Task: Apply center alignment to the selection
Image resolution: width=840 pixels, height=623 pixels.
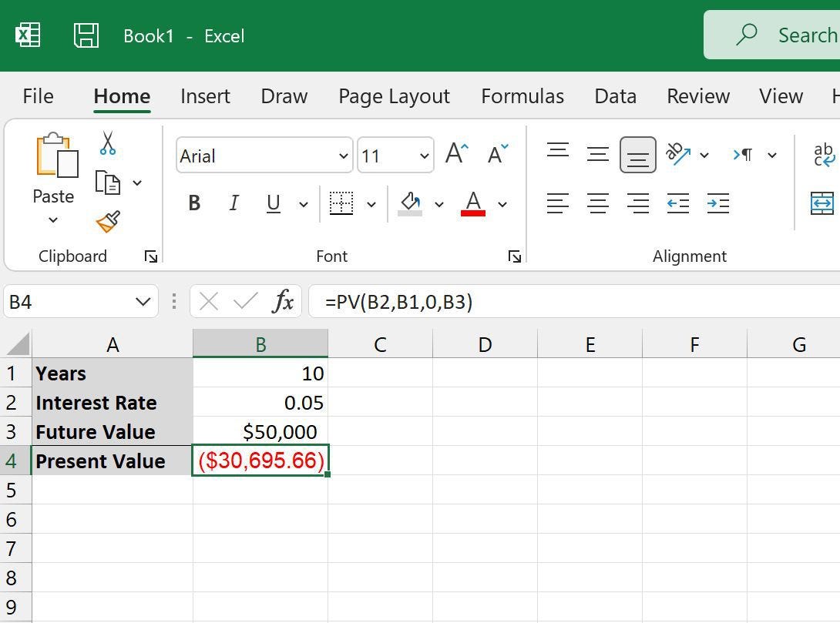Action: [598, 203]
